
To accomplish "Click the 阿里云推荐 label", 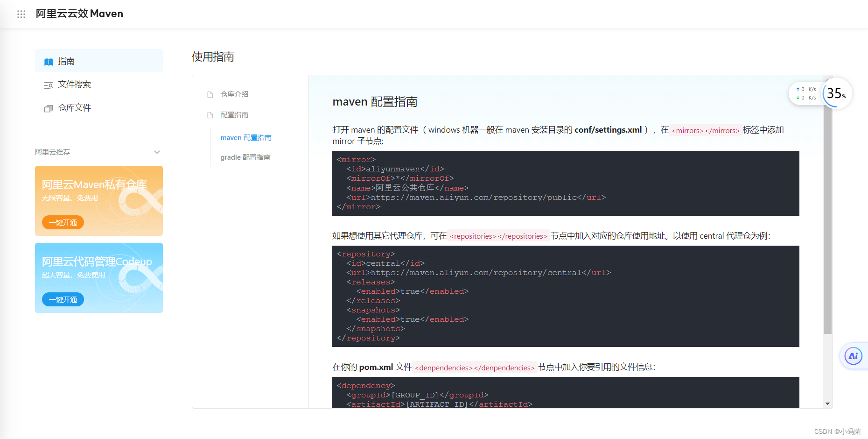I will [52, 152].
